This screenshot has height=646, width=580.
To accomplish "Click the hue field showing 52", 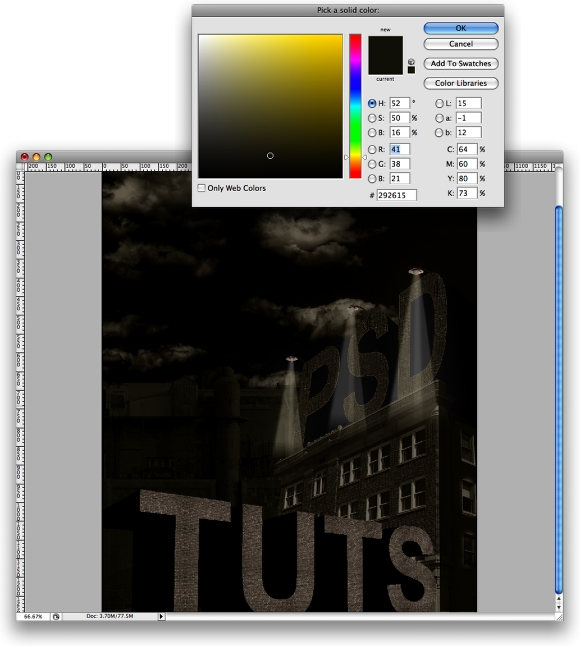I will (x=400, y=103).
